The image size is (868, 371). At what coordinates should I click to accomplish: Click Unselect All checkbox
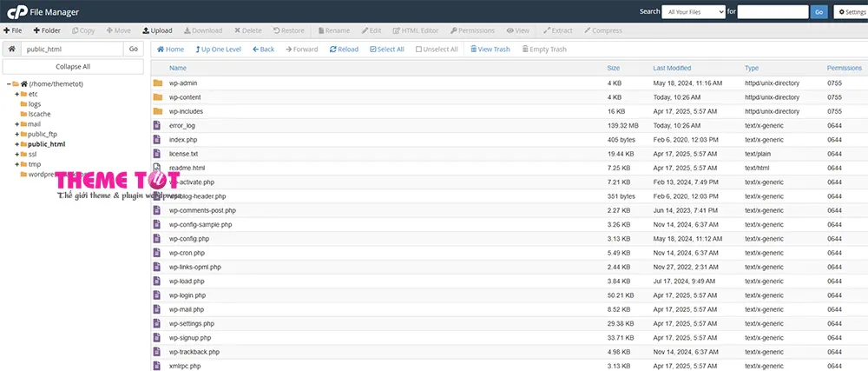[x=437, y=50]
